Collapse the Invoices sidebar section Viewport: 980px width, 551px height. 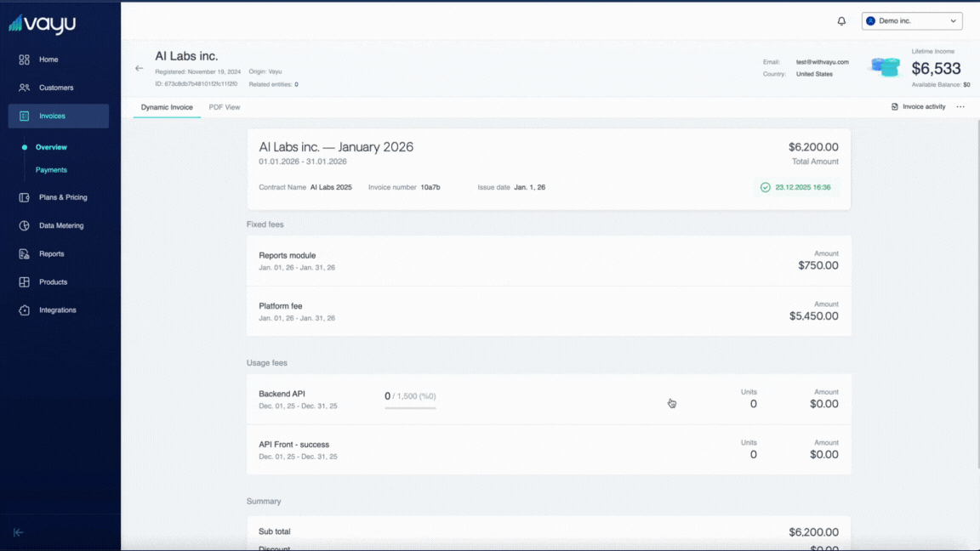pyautogui.click(x=58, y=116)
